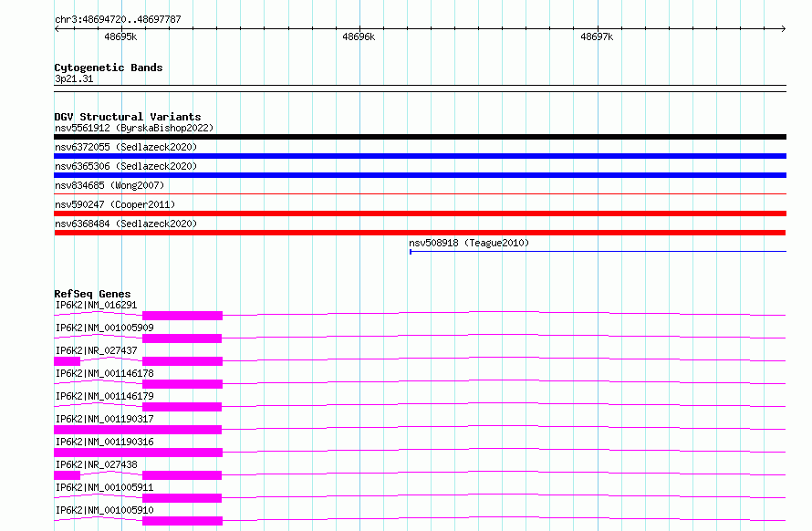Select the long exon of IP6K2|NM_001190317
The width and height of the screenshot is (812, 531).
138,430
